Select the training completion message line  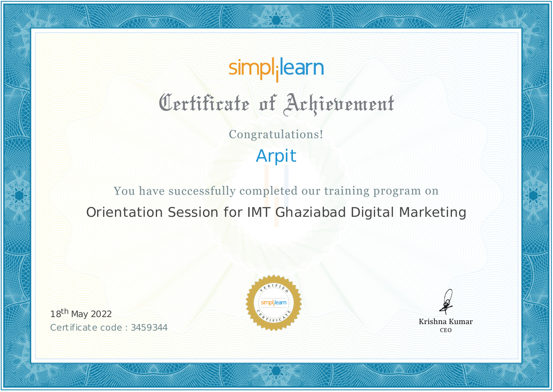point(276,191)
